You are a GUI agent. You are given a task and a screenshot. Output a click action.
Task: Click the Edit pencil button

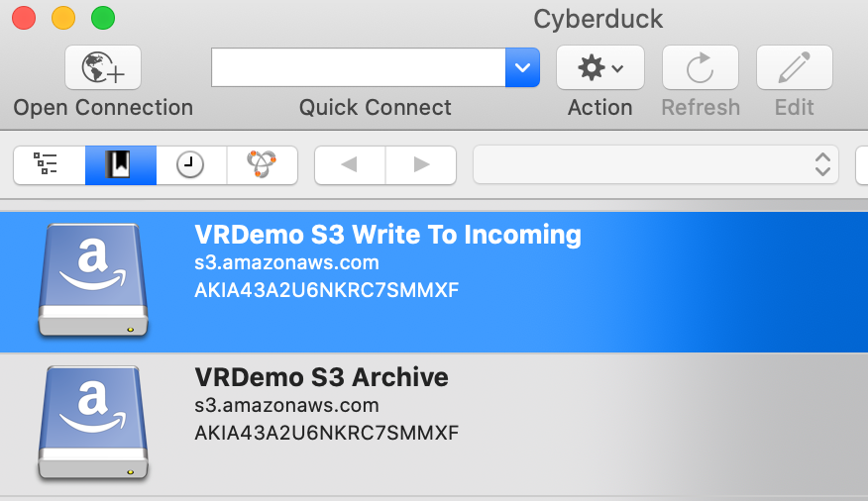(x=795, y=67)
